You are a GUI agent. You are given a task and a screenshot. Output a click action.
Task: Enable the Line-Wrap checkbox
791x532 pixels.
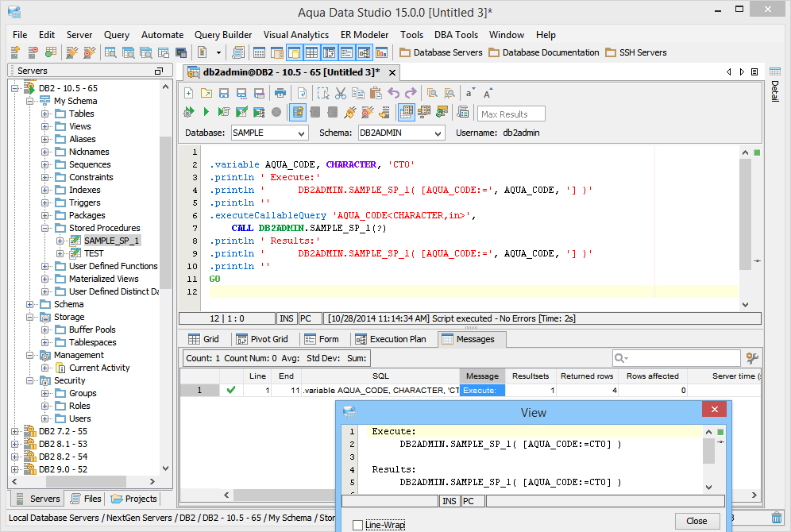(358, 526)
